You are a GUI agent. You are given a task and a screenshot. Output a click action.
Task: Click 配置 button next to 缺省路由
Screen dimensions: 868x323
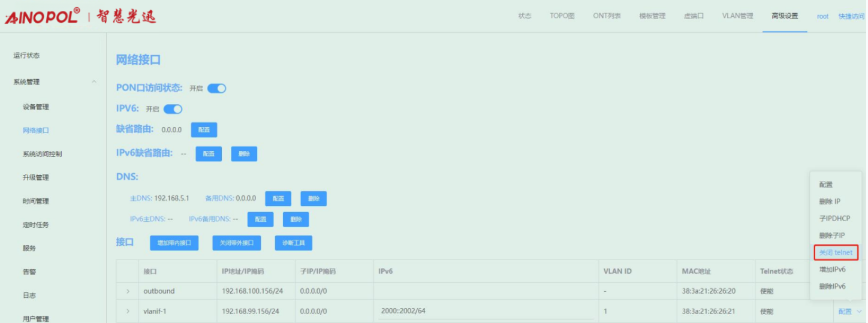click(x=204, y=130)
